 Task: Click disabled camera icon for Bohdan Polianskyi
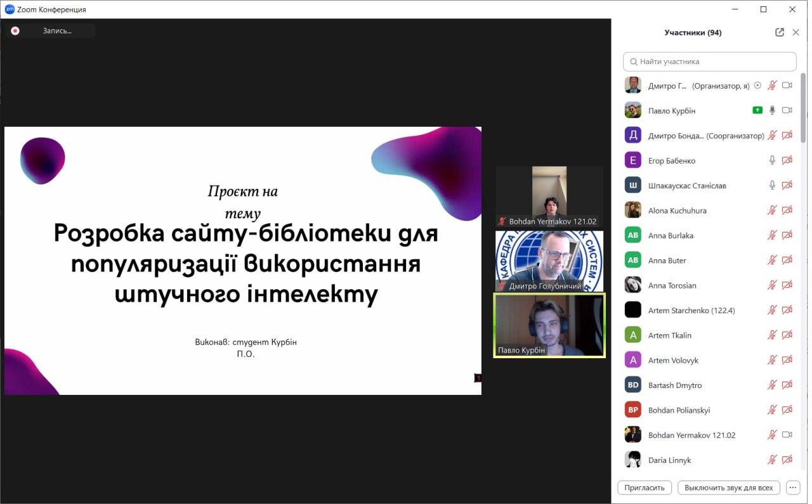coord(787,410)
